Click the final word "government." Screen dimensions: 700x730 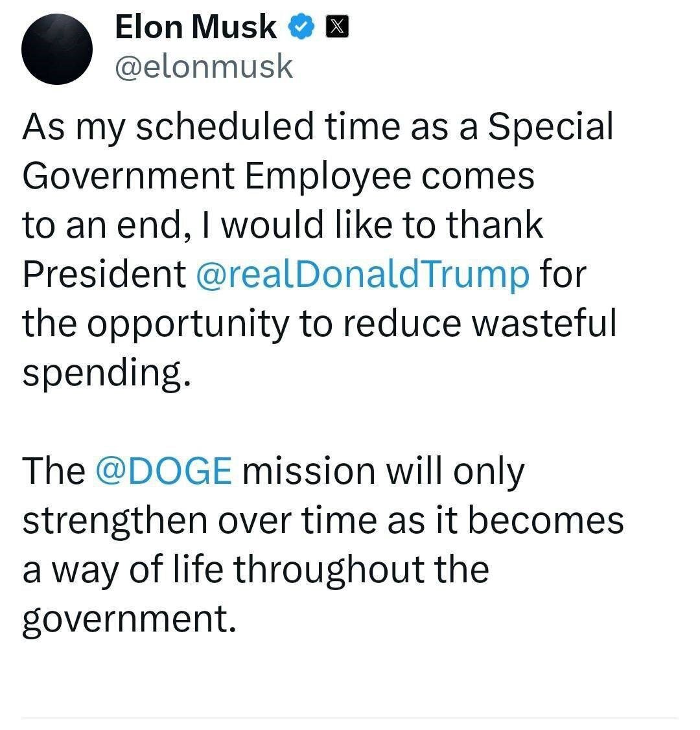(128, 620)
